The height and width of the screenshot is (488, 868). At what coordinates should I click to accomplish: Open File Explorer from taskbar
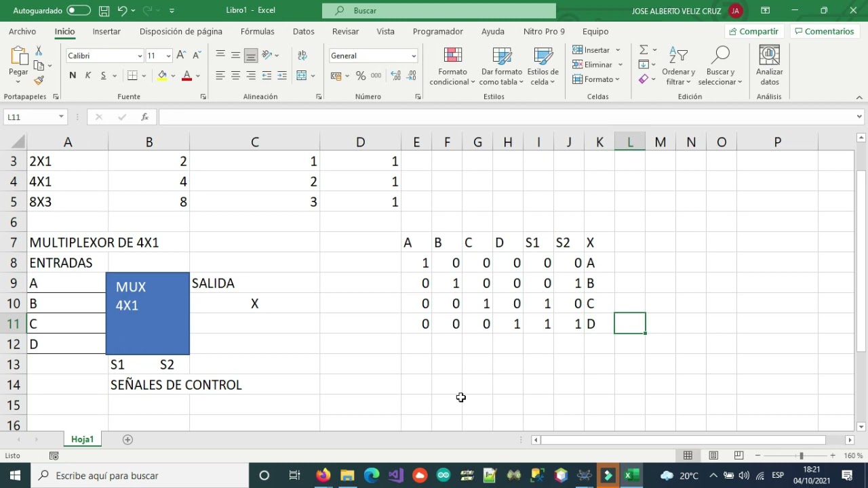tap(347, 475)
